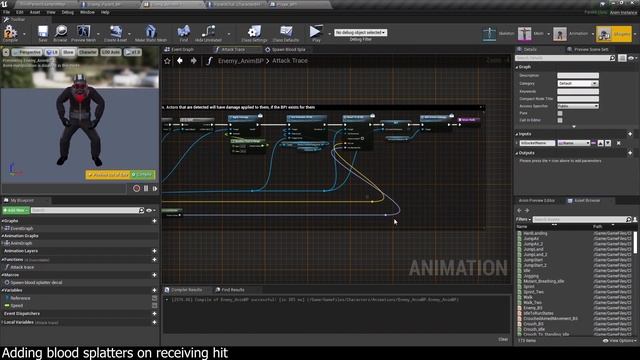Click the record button under the preview viewport
The width and height of the screenshot is (640, 360).
136,188
